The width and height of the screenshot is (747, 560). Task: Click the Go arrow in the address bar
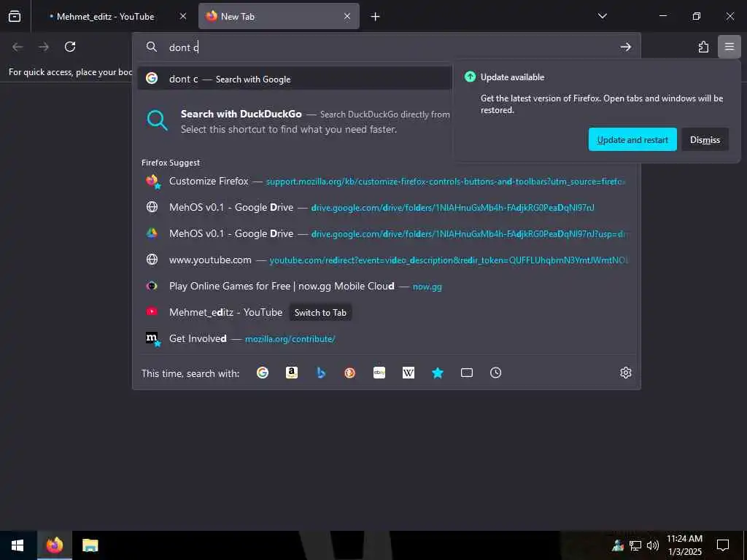(625, 47)
